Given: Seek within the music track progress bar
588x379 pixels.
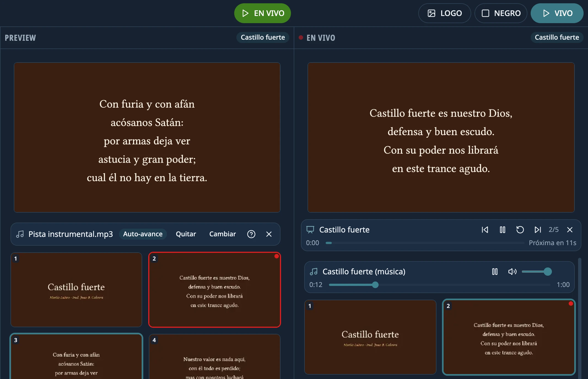Looking at the screenshot, I should [439, 285].
